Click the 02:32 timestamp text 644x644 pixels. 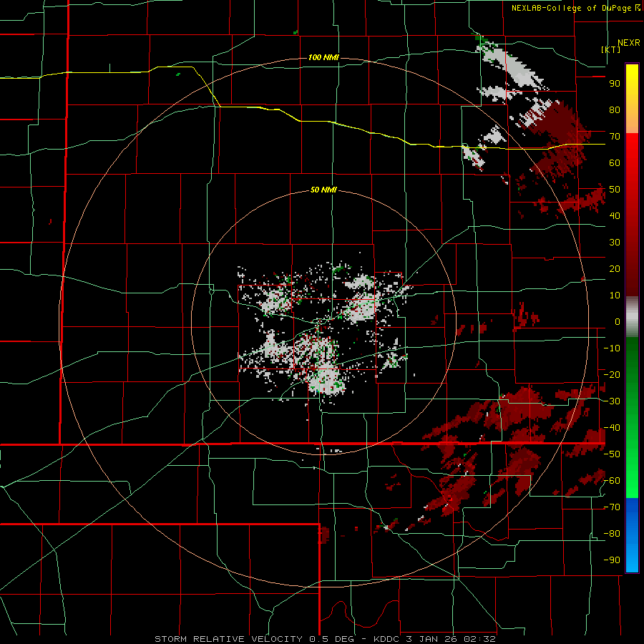click(x=479, y=639)
